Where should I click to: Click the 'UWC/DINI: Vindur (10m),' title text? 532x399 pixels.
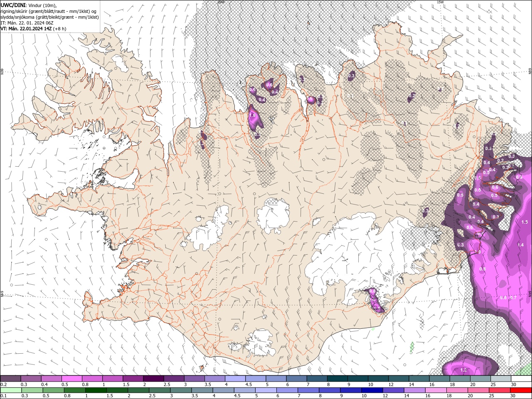tap(28, 5)
